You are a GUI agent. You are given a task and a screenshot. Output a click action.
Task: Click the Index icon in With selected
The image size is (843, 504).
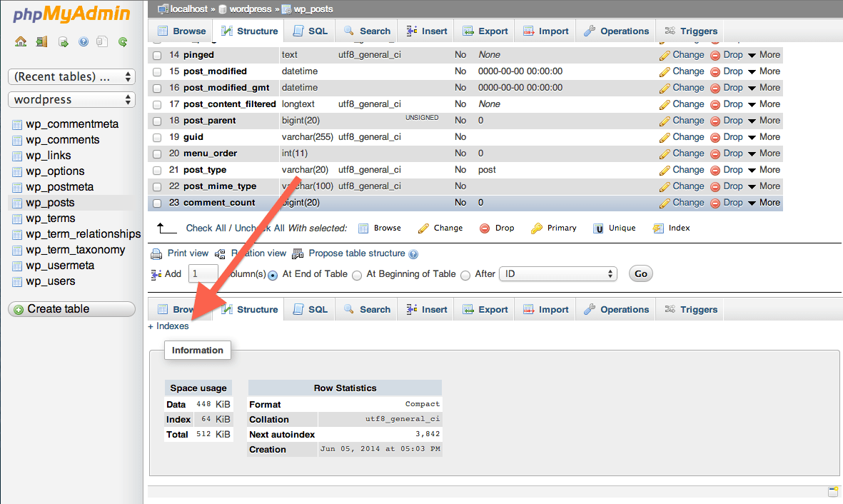click(658, 228)
